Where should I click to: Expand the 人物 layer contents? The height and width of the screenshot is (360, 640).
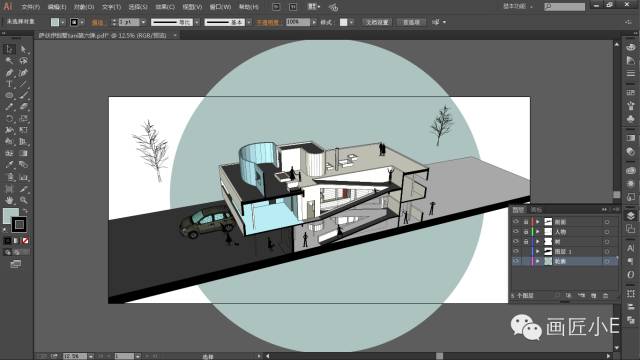click(x=538, y=231)
